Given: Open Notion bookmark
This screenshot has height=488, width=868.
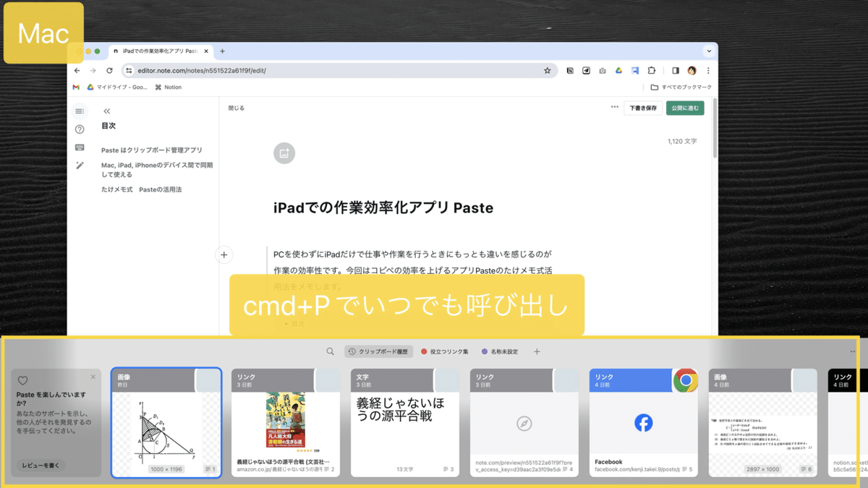Looking at the screenshot, I should (x=169, y=87).
